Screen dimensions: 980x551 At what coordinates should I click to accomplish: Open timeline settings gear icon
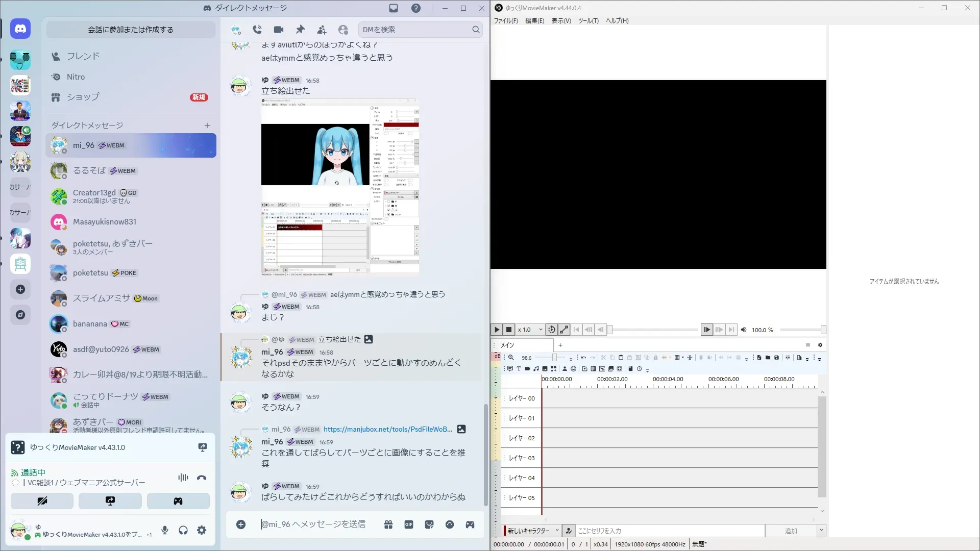coord(820,345)
